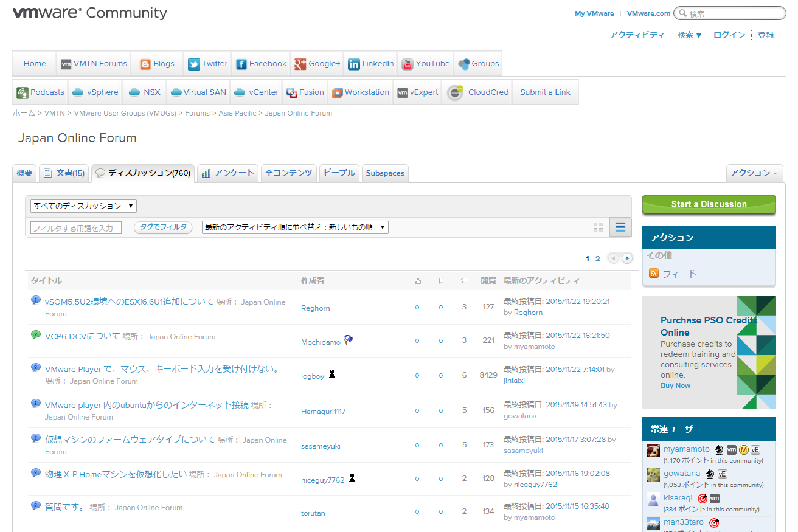
Task: Select the ディスカッション(760) tab
Action: pyautogui.click(x=143, y=173)
